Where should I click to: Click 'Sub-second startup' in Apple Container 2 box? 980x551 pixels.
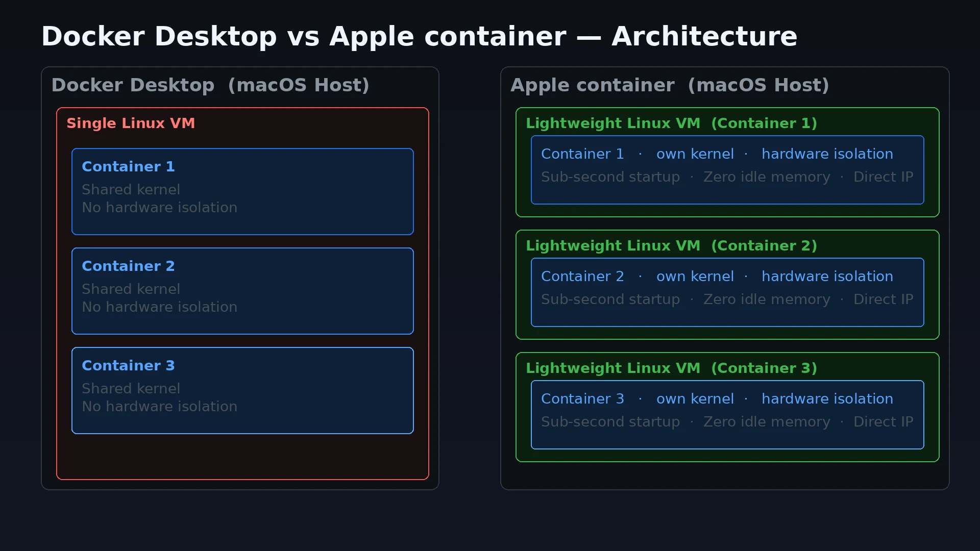point(610,299)
